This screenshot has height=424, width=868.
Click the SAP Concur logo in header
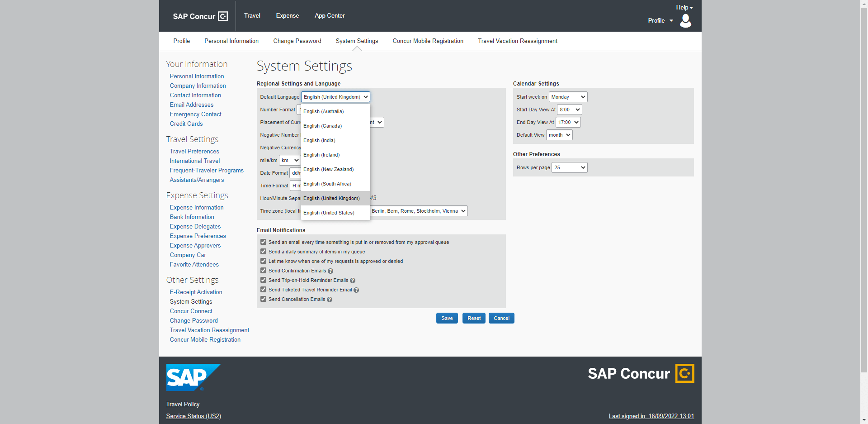(x=200, y=16)
